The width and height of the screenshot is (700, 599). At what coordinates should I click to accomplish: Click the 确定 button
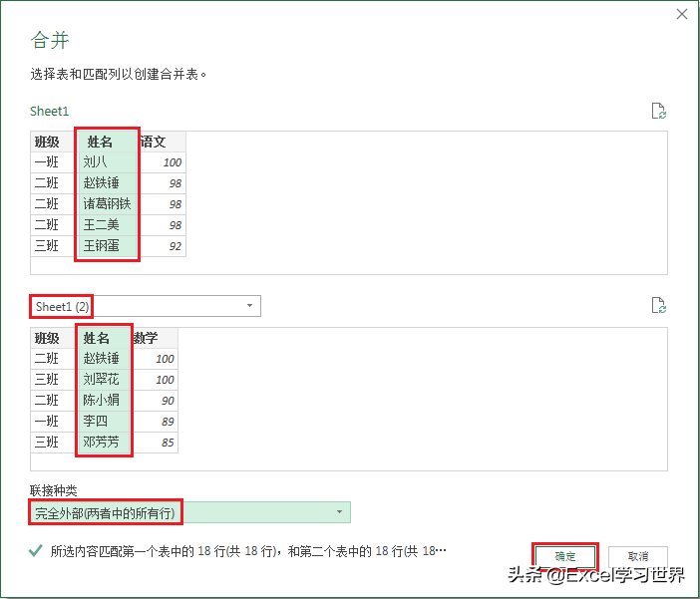(x=564, y=556)
